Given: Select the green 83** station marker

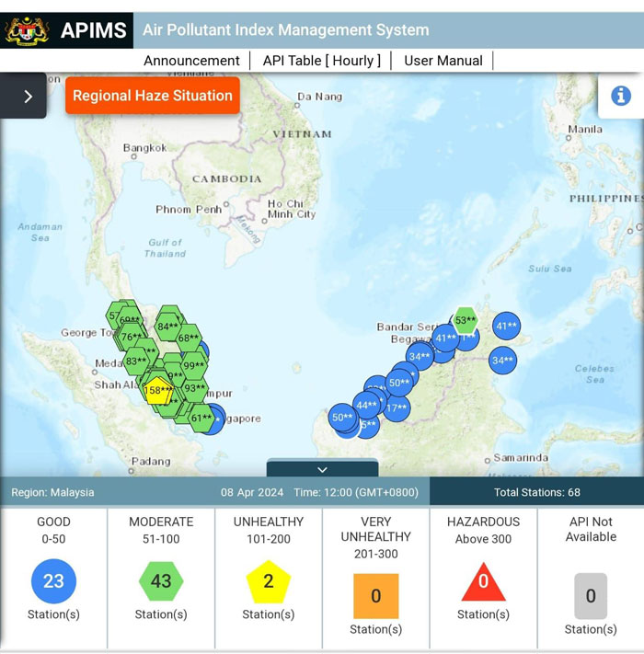Looking at the screenshot, I should point(136,361).
